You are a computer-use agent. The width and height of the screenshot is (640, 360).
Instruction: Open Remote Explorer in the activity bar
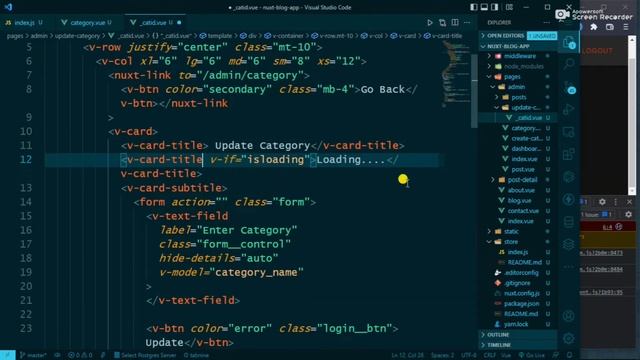point(569,132)
